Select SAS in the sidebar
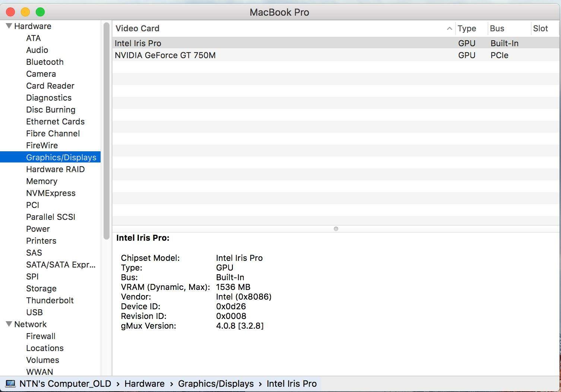The height and width of the screenshot is (392, 561). coord(34,253)
